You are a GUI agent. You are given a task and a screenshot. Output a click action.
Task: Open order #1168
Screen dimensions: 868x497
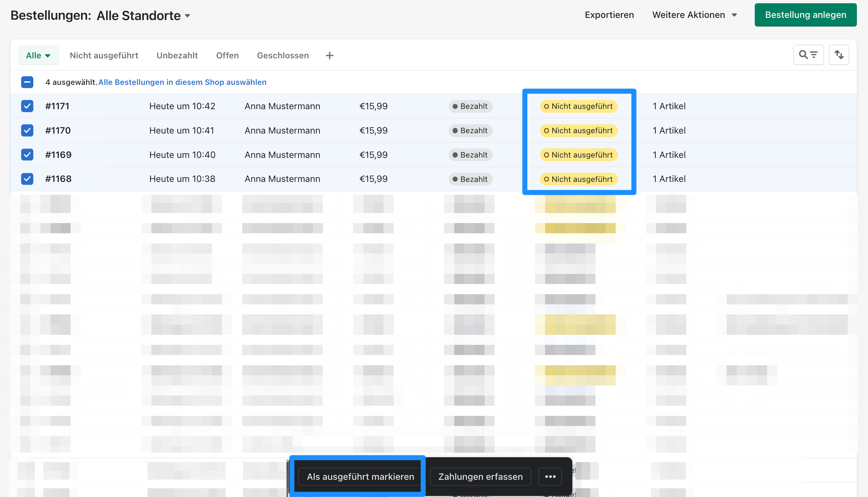pyautogui.click(x=58, y=179)
